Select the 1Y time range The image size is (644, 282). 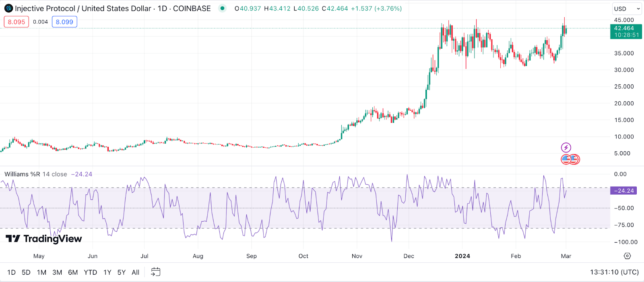click(107, 272)
